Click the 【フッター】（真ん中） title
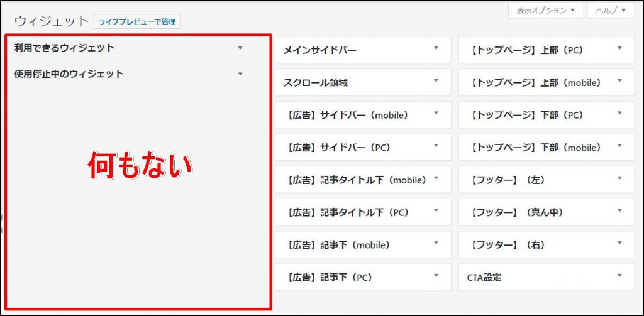Viewport: 644px width, 316px height. coord(517,212)
